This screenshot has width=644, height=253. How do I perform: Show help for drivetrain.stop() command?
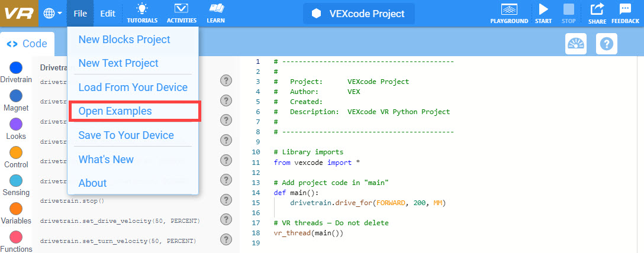click(226, 200)
